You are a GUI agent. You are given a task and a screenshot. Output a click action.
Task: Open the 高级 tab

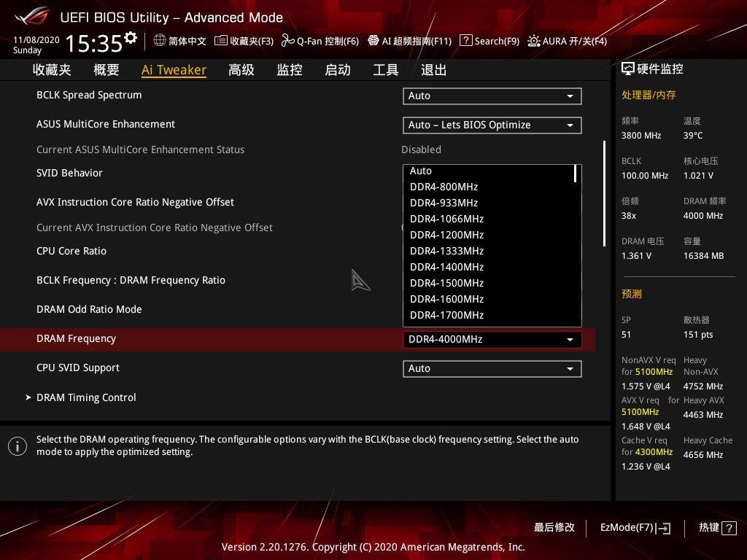tap(241, 70)
